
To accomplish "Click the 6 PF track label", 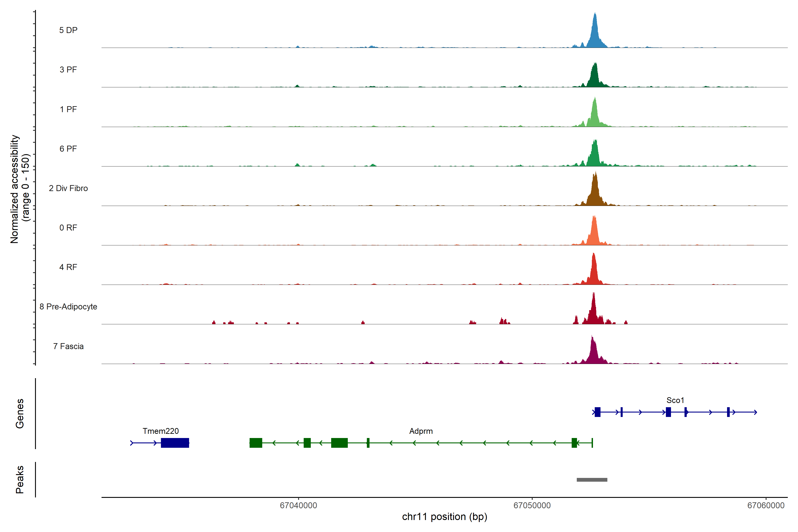I will point(68,149).
